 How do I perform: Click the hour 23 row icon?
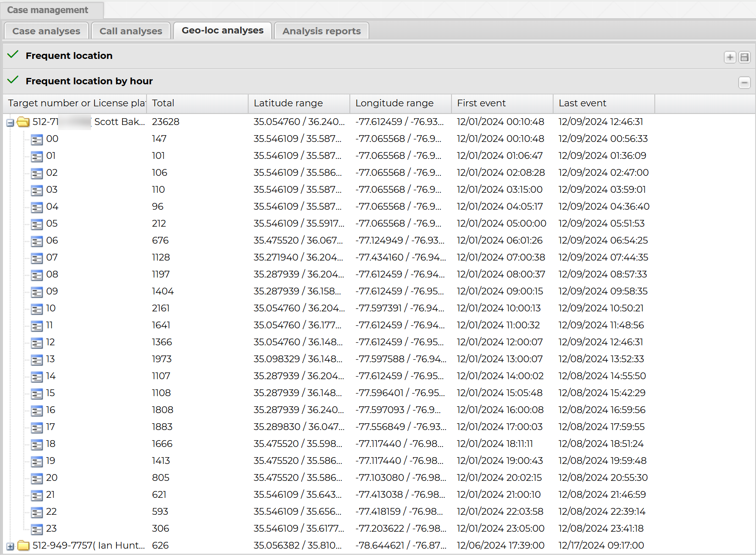point(37,529)
